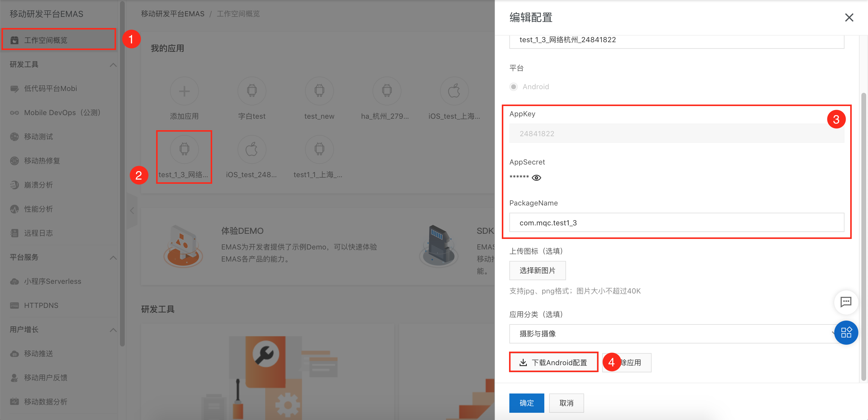
Task: Click the 工作空间概览 icon in sidebar
Action: (x=14, y=40)
